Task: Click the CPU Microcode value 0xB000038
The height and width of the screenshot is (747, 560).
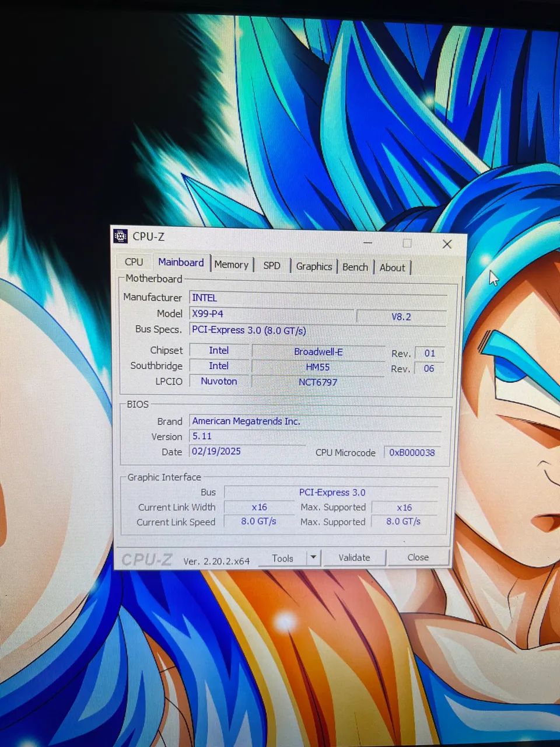Action: point(412,452)
